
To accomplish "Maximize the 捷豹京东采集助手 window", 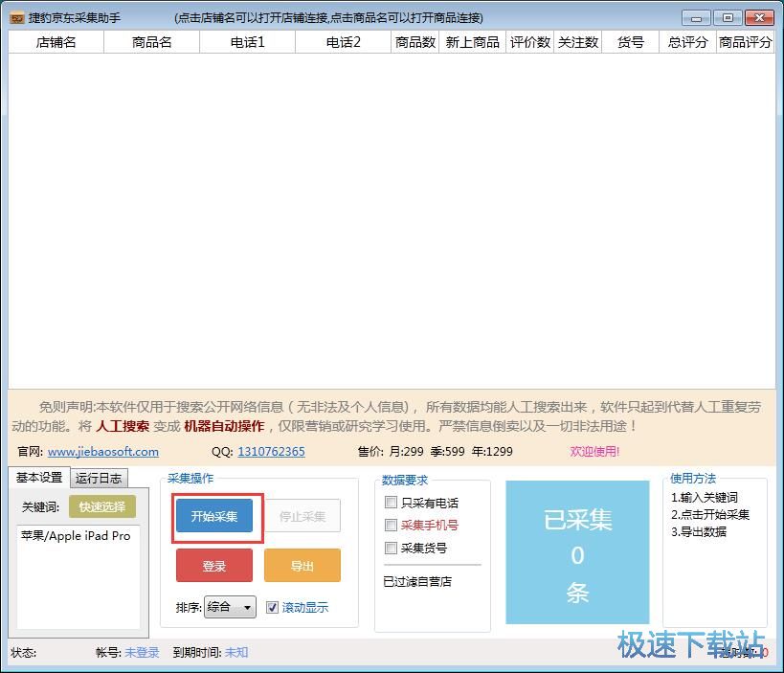I will [728, 18].
